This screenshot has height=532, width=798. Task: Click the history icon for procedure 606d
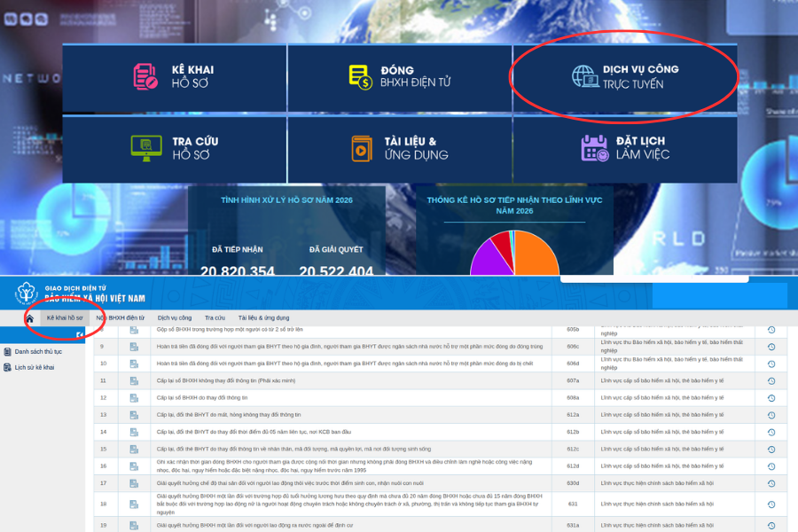tap(771, 364)
